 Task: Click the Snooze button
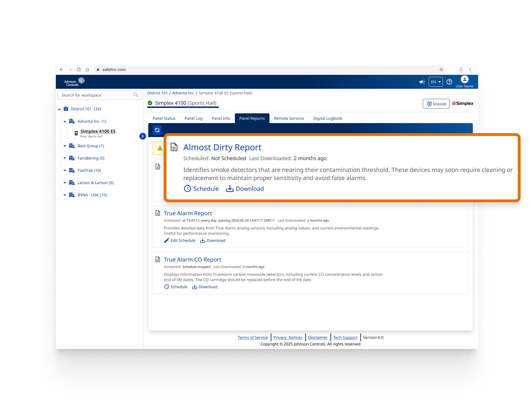tap(436, 104)
